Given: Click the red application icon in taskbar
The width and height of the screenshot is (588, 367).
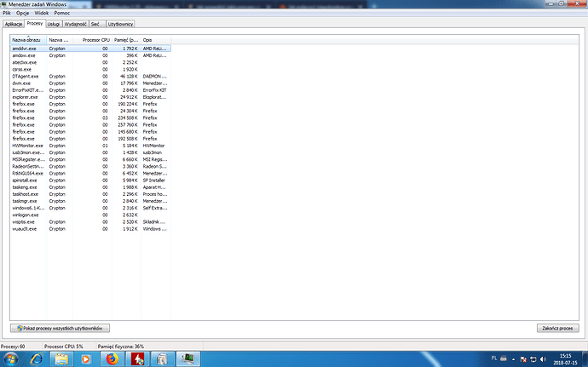Looking at the screenshot, I should (136, 358).
